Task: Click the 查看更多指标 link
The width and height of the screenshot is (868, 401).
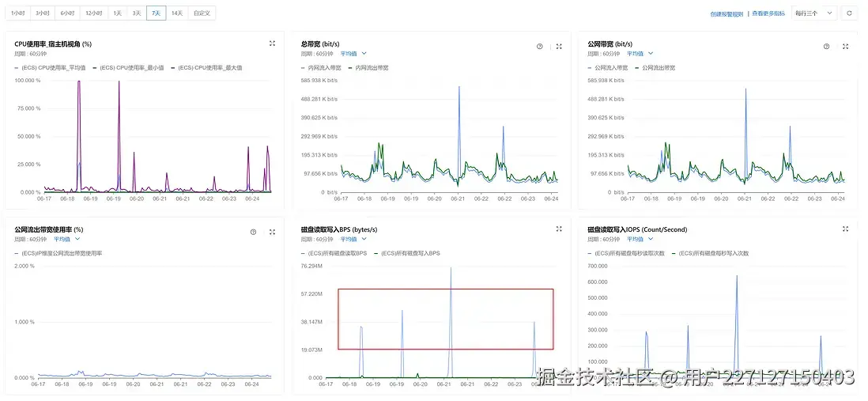Action: (768, 14)
